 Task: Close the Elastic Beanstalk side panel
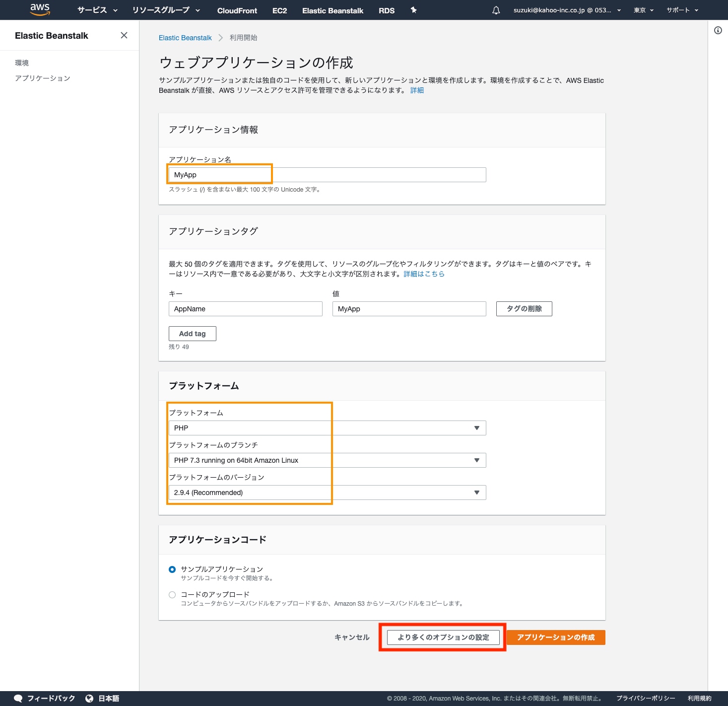click(x=124, y=35)
